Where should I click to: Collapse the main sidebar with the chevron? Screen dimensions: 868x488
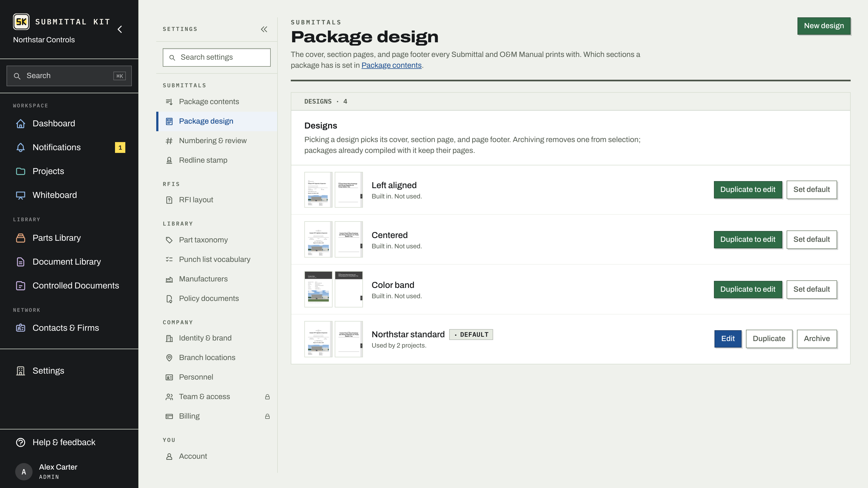pyautogui.click(x=120, y=30)
